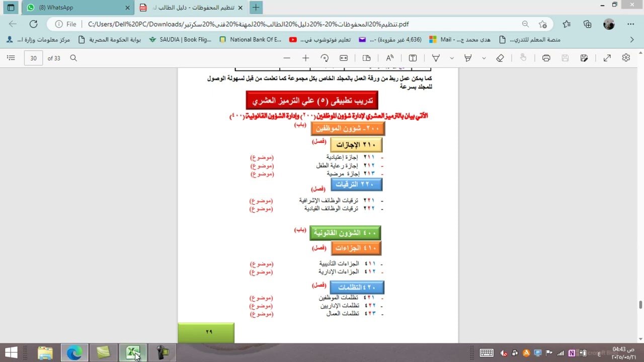Select the Draw pen tool

[x=436, y=58]
